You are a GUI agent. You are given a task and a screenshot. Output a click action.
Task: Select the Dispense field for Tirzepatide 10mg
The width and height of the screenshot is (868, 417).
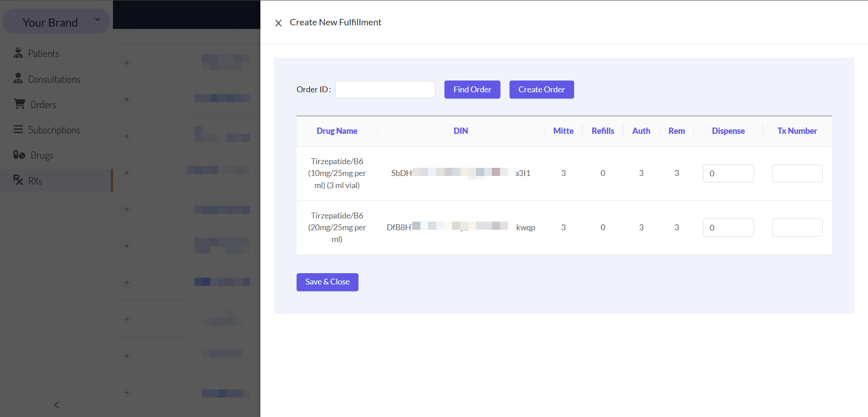pos(728,173)
